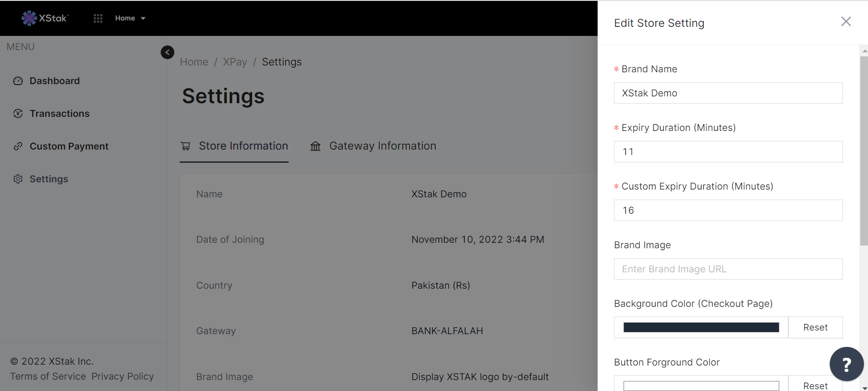Open the apps grid launcher
Screen dimensions: 868x391
tap(98, 18)
